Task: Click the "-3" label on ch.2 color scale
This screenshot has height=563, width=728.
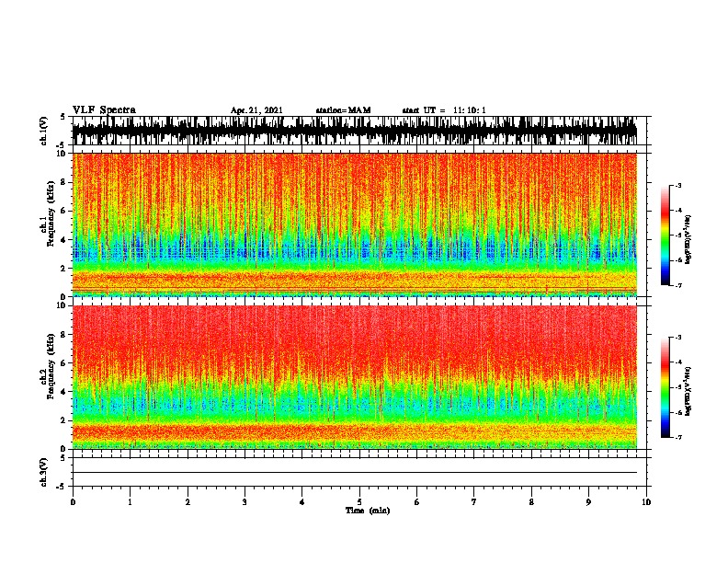Action: (x=678, y=338)
